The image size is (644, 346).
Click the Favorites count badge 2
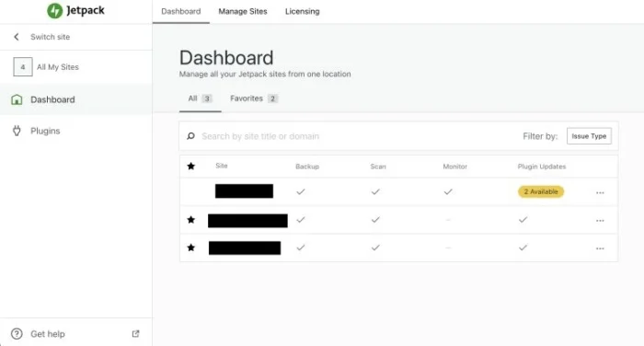[x=272, y=98]
